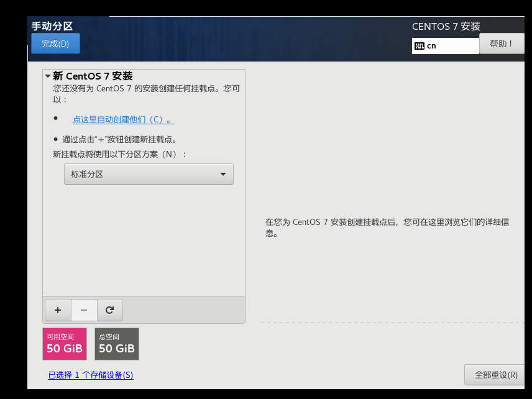Click the keyboard layout icon next to cn

click(x=420, y=46)
